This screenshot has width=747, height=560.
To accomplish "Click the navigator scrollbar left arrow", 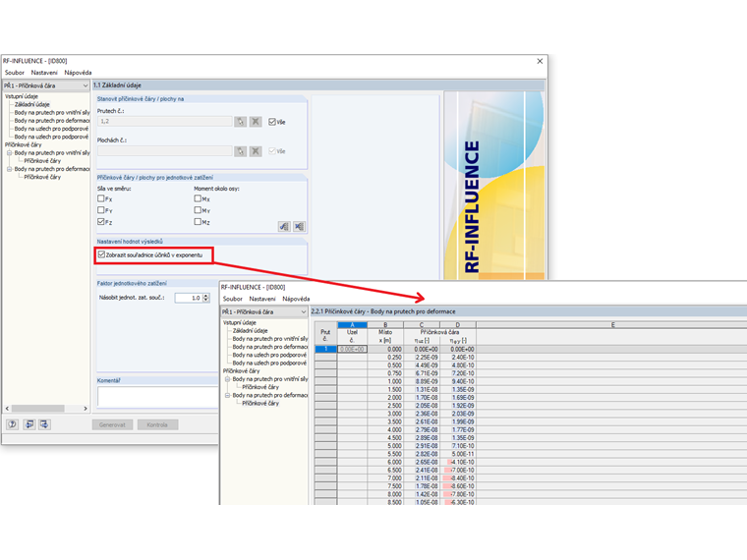I will [7, 409].
